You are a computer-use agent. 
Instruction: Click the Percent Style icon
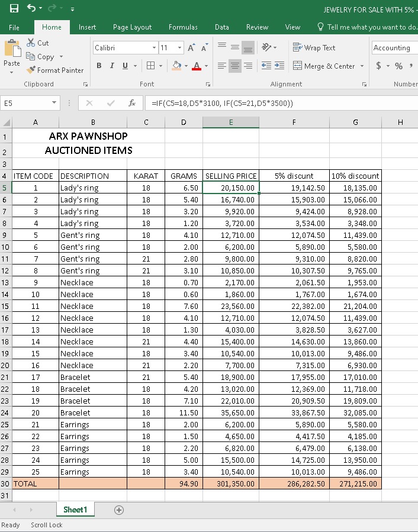[398, 66]
